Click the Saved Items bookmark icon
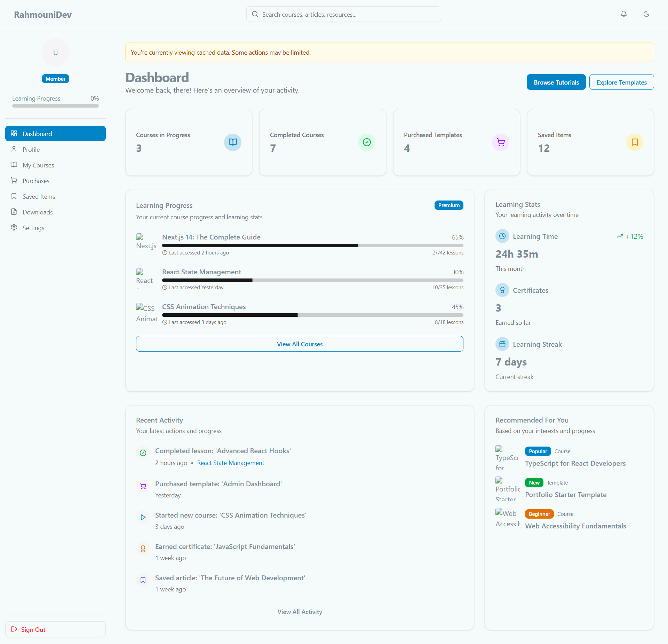This screenshot has height=644, width=668. tap(635, 142)
